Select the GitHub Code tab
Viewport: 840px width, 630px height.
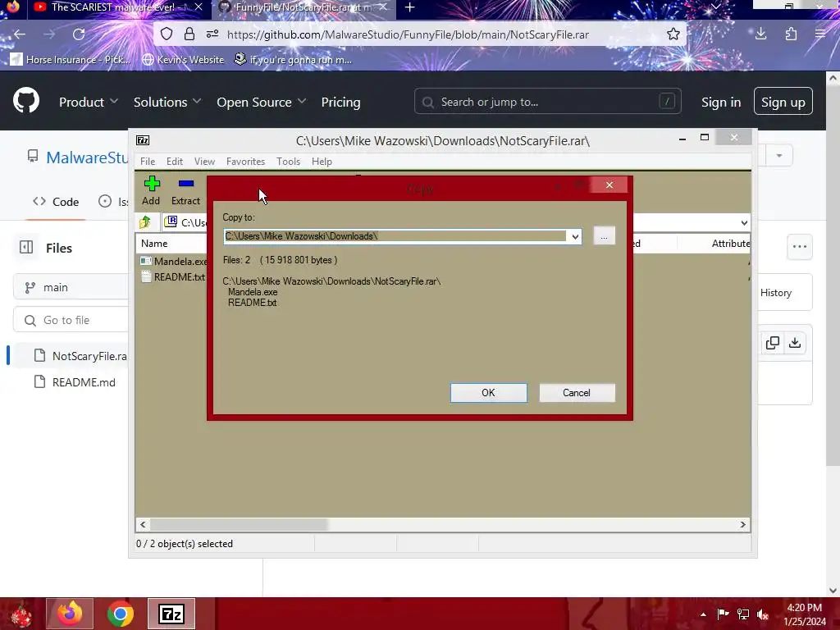coord(56,202)
